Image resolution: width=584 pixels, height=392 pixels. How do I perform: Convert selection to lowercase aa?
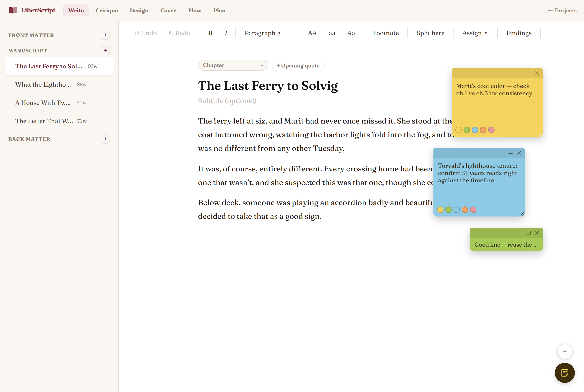pos(332,33)
